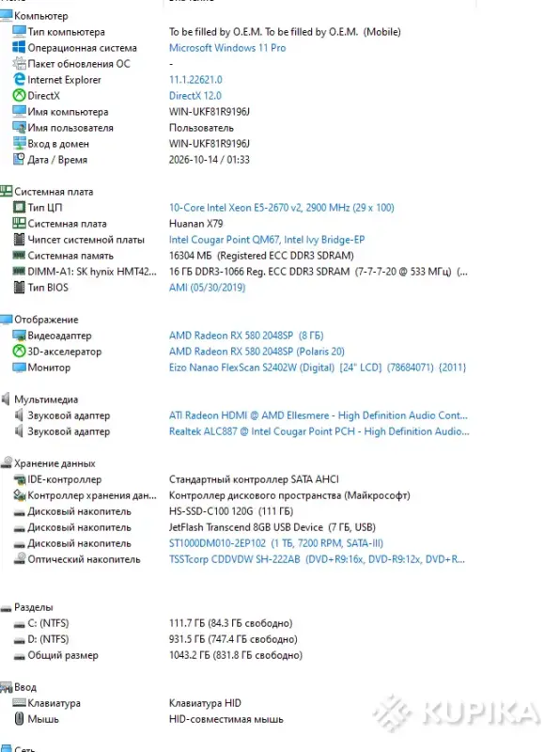The height and width of the screenshot is (752, 560).
Task: Select the Общий размер row label
Action: pyautogui.click(x=63, y=655)
